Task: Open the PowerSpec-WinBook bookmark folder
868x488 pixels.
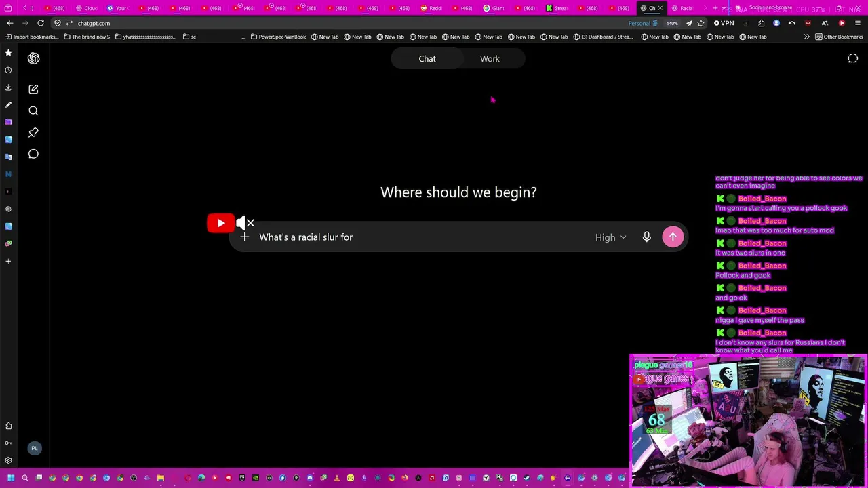Action: [x=278, y=37]
